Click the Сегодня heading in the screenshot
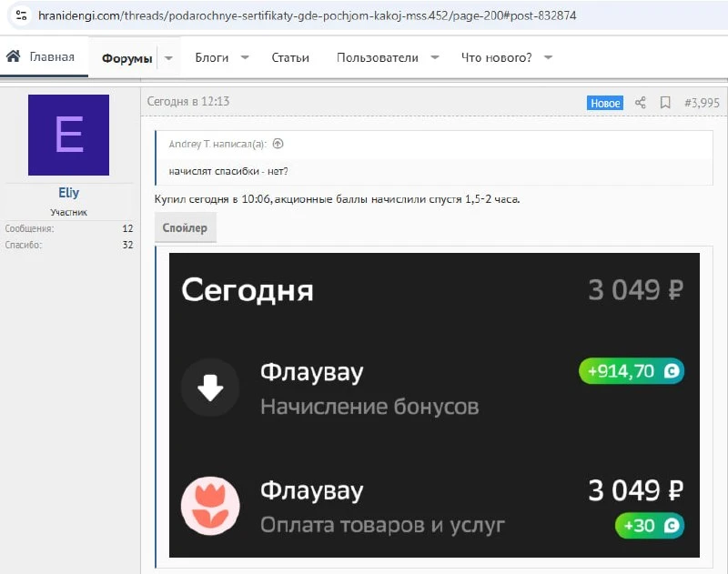The width and height of the screenshot is (728, 574). coord(248,290)
